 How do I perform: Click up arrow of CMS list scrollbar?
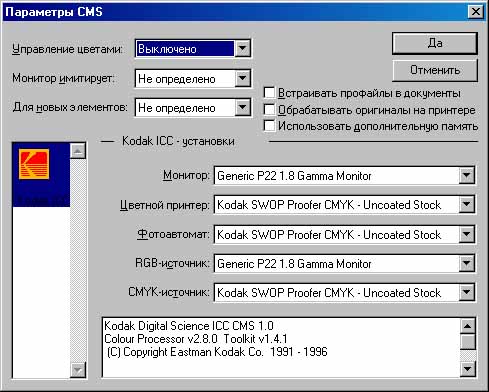78,151
